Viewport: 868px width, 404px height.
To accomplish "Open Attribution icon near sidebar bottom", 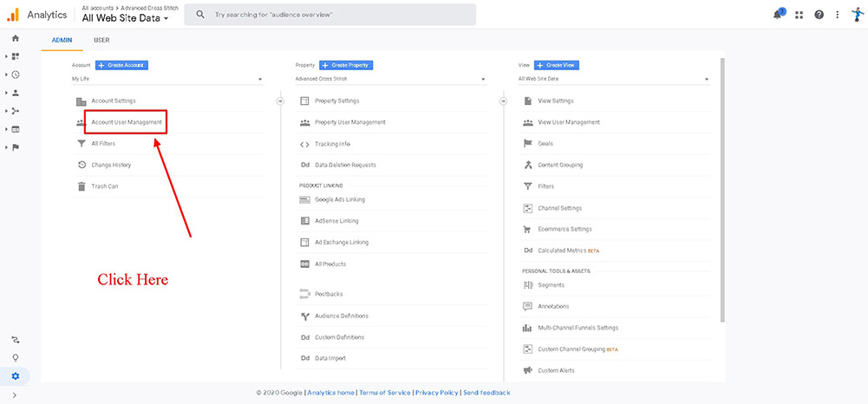I will click(x=16, y=340).
